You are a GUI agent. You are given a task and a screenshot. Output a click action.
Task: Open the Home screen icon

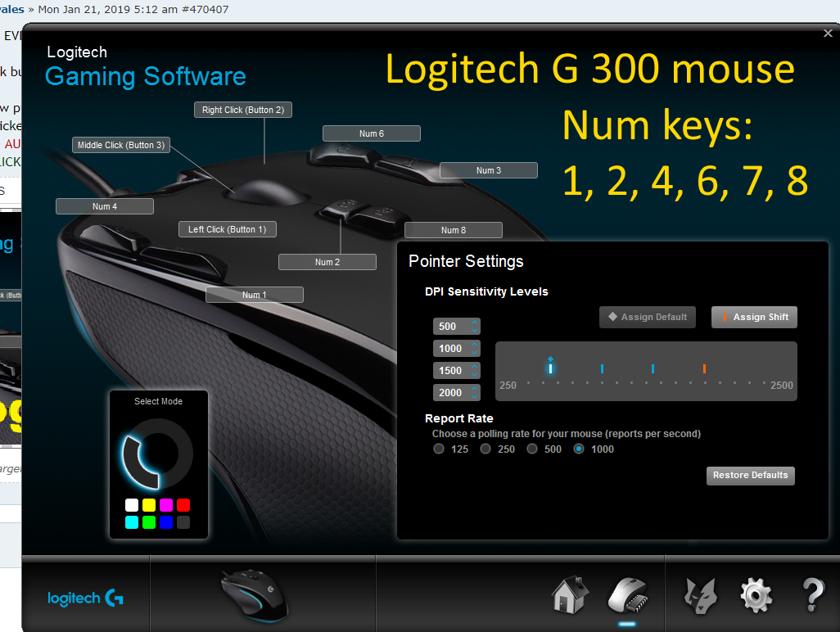click(x=571, y=594)
